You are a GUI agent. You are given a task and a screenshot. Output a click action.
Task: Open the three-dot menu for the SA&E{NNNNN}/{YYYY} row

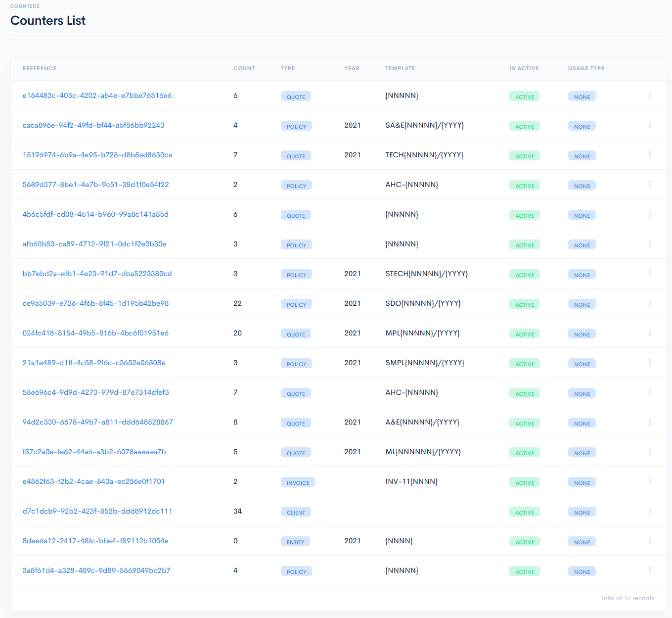click(x=650, y=125)
